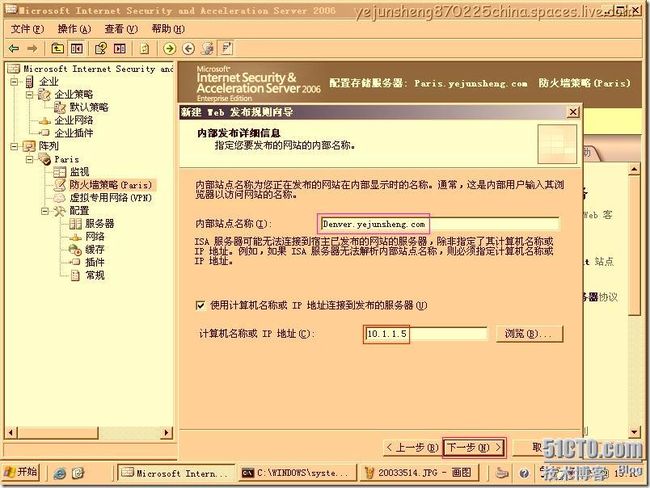Click the 下一步(N) next button
This screenshot has width=650, height=488.
point(474,448)
